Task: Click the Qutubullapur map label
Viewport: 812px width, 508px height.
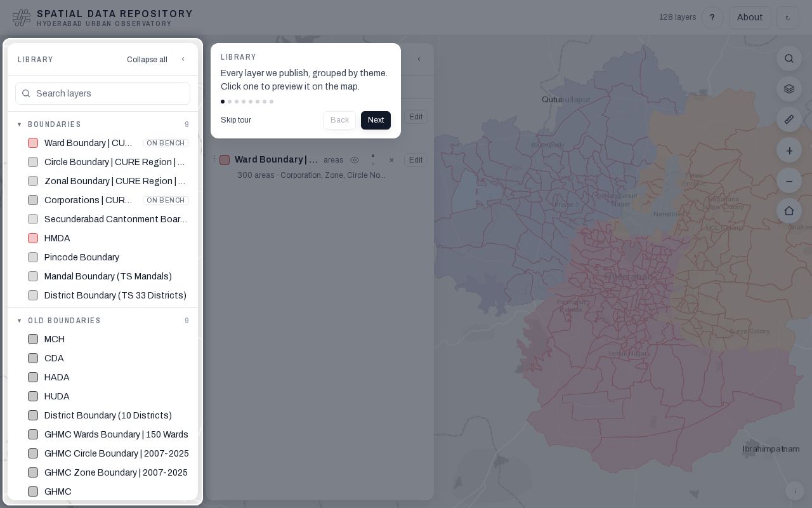Action: point(566,99)
